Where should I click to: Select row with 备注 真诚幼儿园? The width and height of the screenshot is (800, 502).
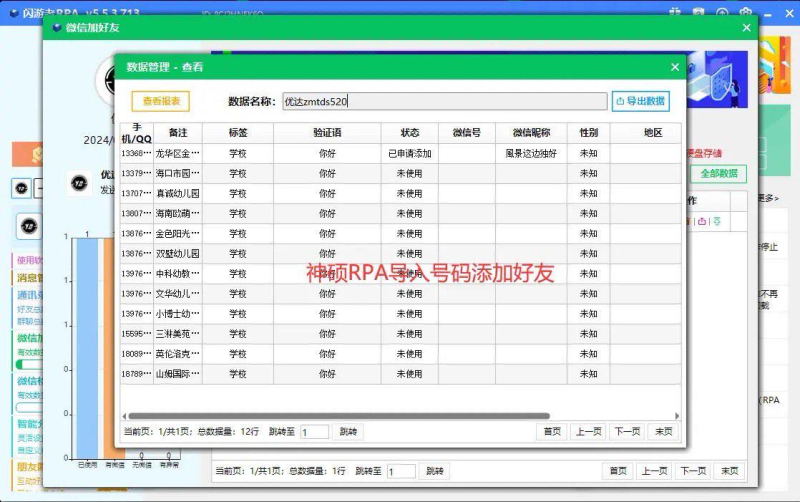pos(401,193)
